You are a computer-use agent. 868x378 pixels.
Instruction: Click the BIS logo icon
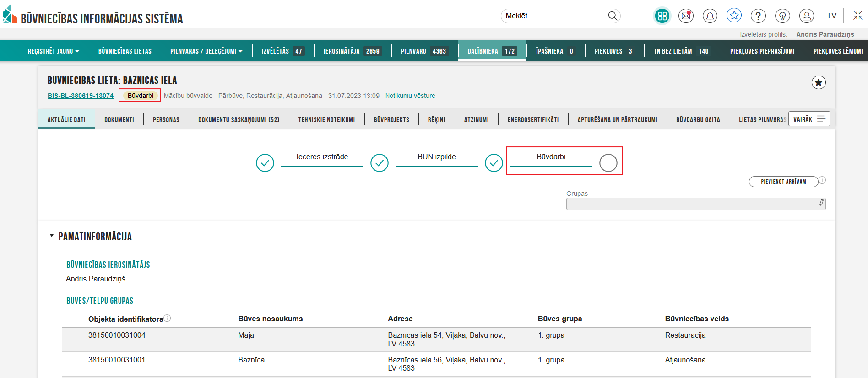[10, 14]
